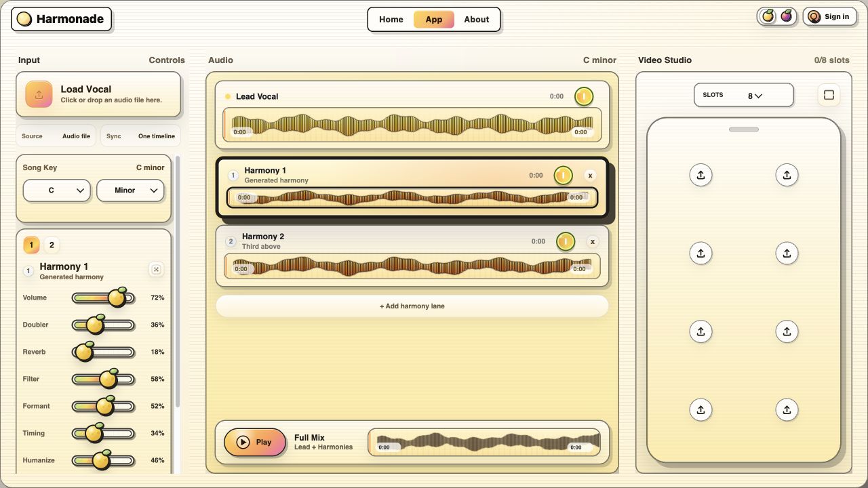Open the Minor scale dropdown

[130, 190]
